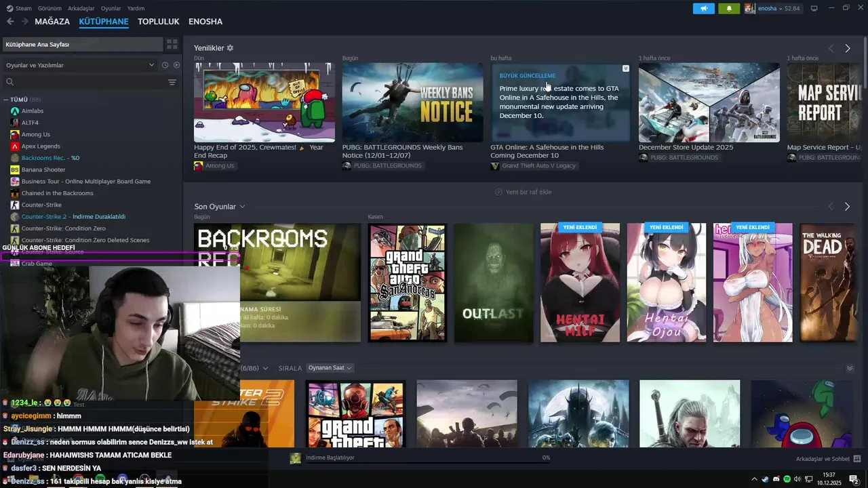Screen dimensions: 868x488
Task: Click the enosha profile avatar
Action: point(749,8)
